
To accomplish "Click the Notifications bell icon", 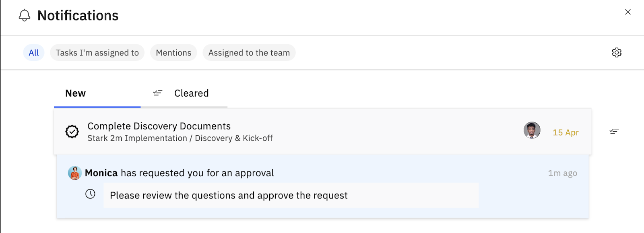I will click(x=25, y=15).
